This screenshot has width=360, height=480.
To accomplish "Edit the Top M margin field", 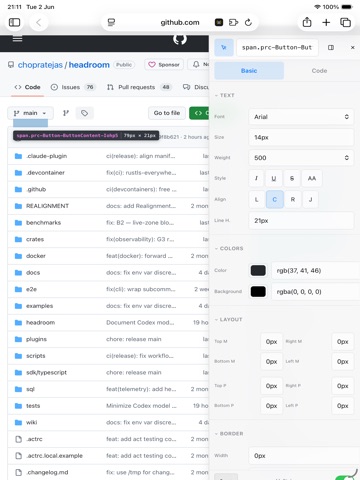I will (271, 341).
